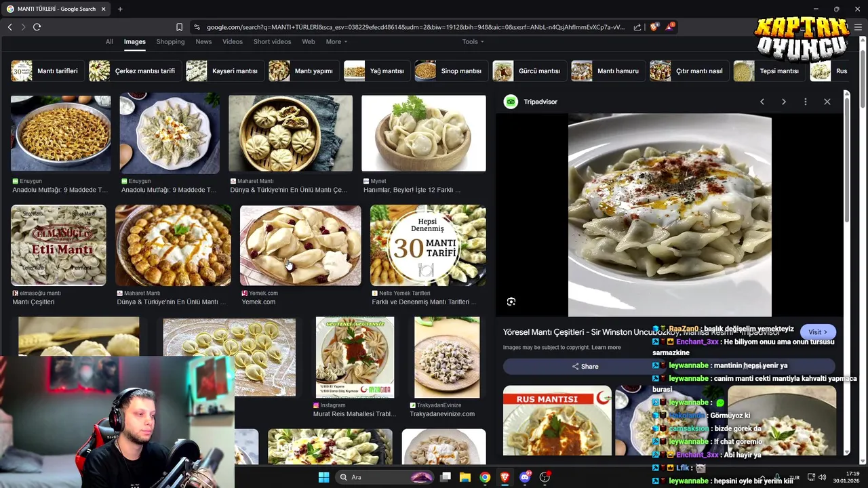Click the Visit button in preview panel
The image size is (868, 488).
[818, 332]
